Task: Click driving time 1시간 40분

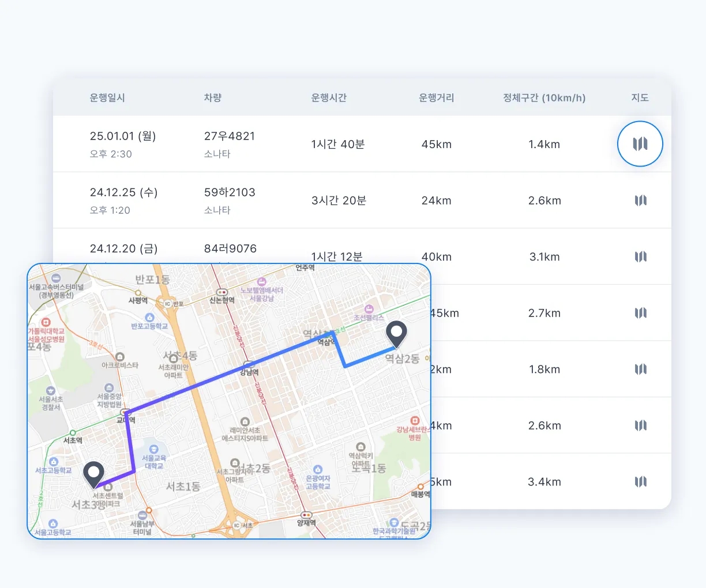Action: point(338,144)
